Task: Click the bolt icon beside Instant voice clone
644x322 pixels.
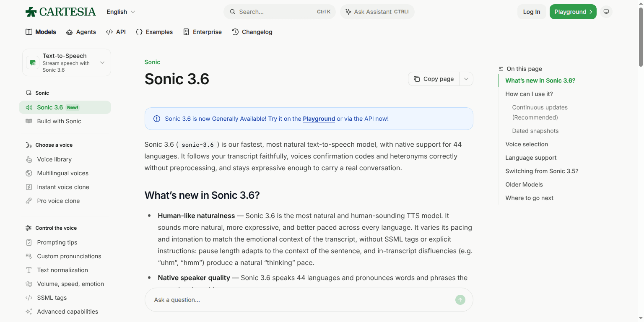Action: coord(29,187)
